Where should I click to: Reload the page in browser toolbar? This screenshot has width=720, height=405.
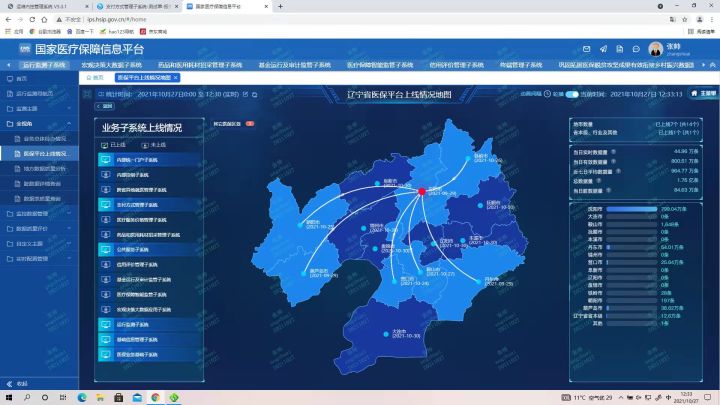32,19
